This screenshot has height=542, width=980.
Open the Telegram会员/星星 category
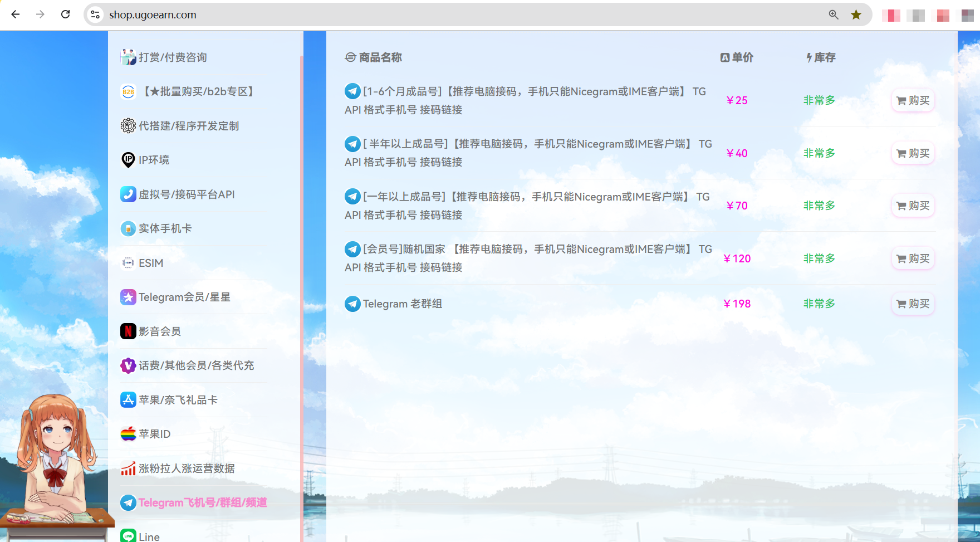click(184, 297)
